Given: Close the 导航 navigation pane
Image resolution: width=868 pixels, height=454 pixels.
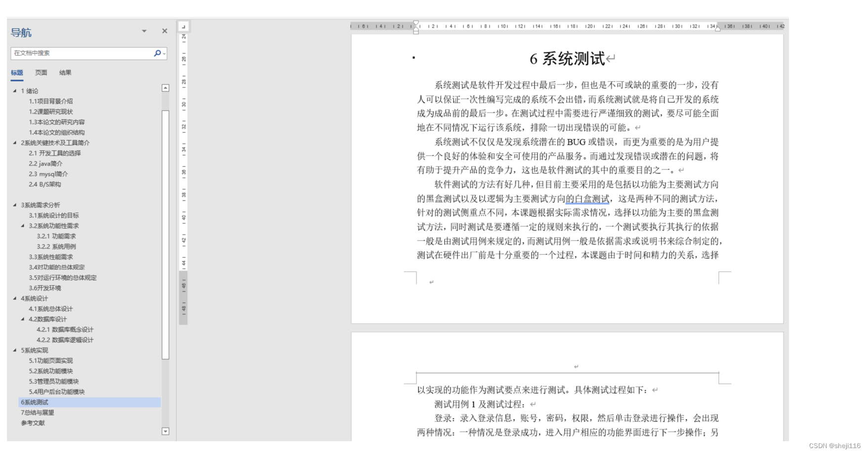Looking at the screenshot, I should (165, 31).
